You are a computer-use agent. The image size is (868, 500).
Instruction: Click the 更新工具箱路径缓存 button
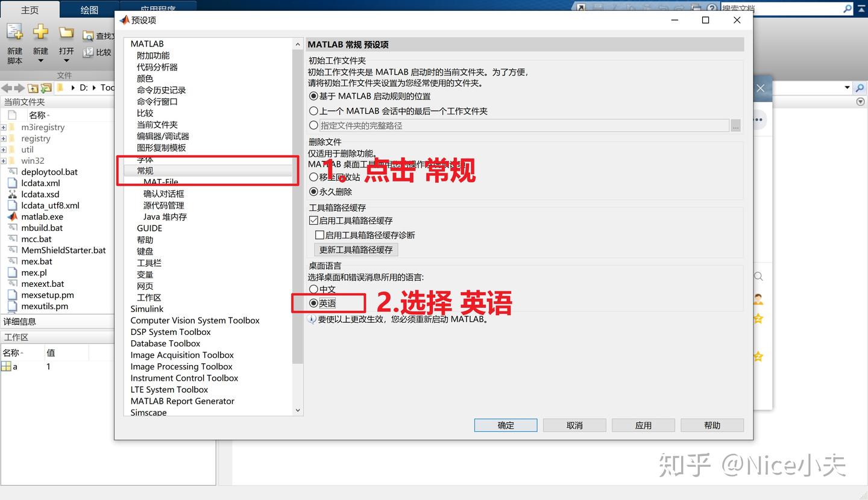(356, 249)
